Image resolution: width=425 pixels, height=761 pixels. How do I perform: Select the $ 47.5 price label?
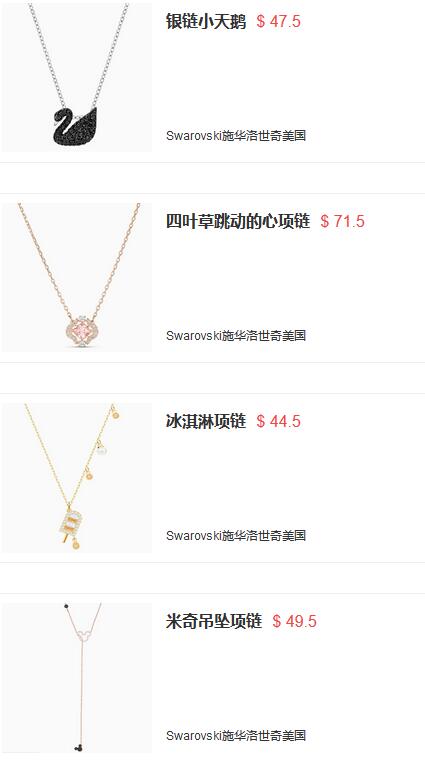(278, 21)
